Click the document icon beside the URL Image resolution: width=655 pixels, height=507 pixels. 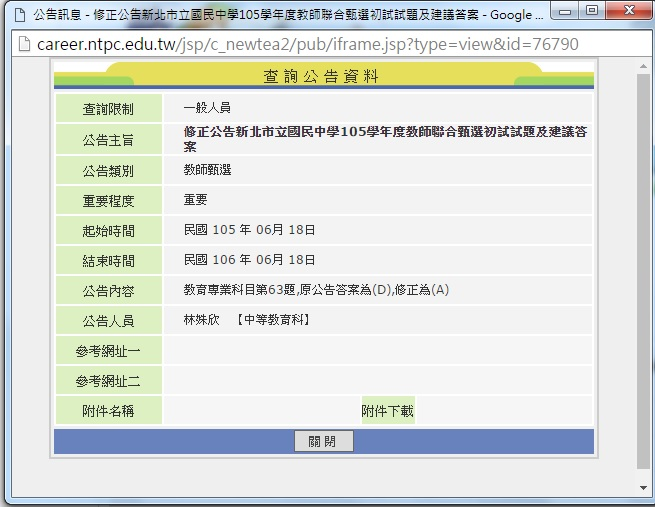(18, 45)
